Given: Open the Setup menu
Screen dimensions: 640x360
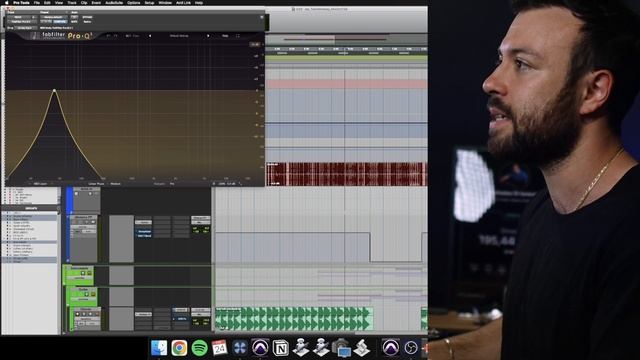Looking at the screenshot, I should click(149, 2).
